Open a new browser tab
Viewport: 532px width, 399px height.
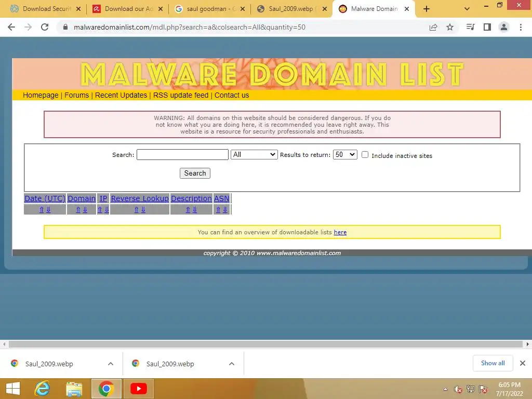pos(427,9)
